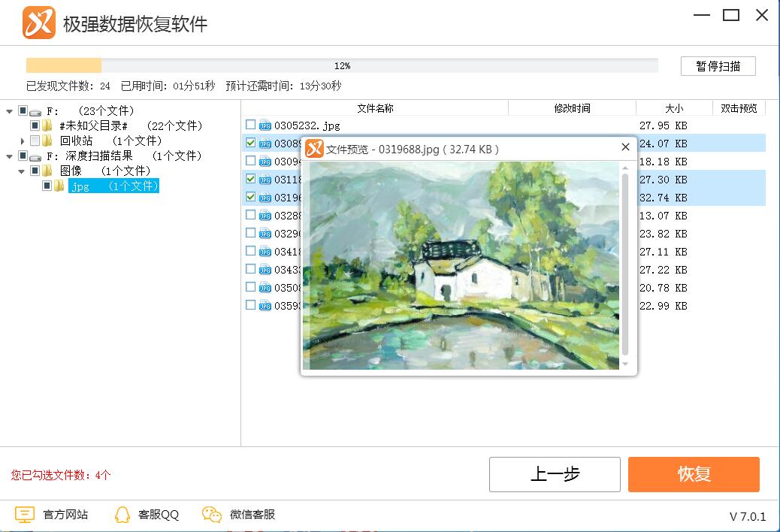Viewport: 780px width, 532px height.
Task: Sort by the 大小 column header
Action: coord(675,108)
